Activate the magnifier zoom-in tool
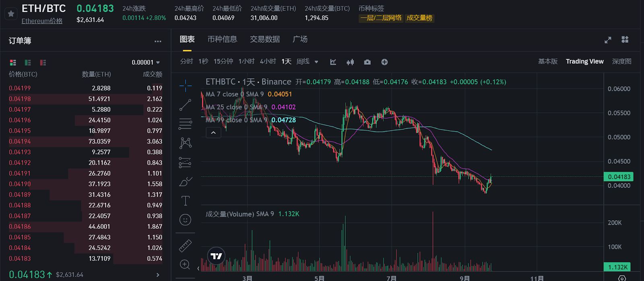Image resolution: width=644 pixels, height=281 pixels. 185,265
